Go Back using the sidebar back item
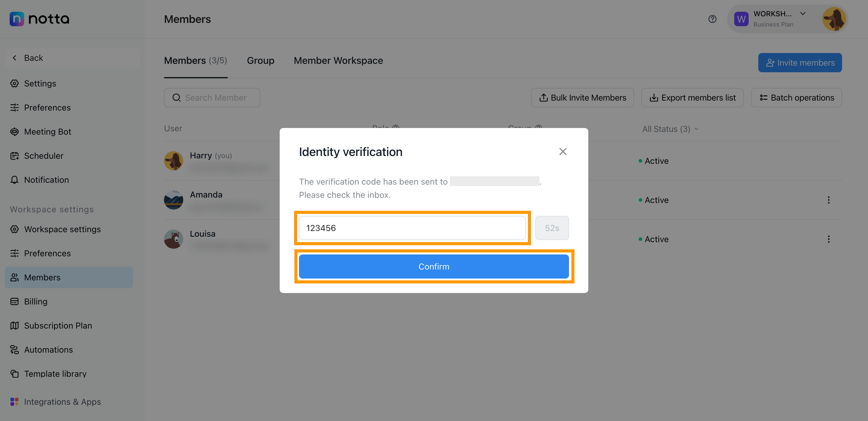 72,58
